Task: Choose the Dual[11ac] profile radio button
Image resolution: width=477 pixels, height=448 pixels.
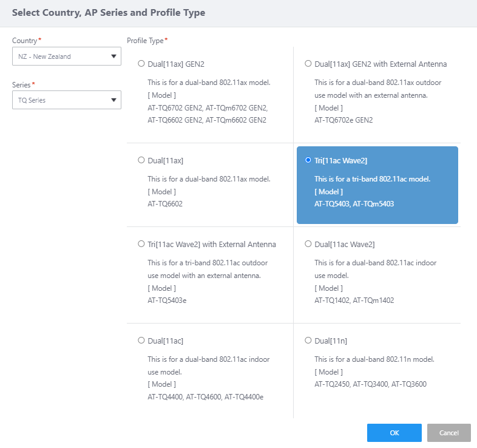Action: 141,341
